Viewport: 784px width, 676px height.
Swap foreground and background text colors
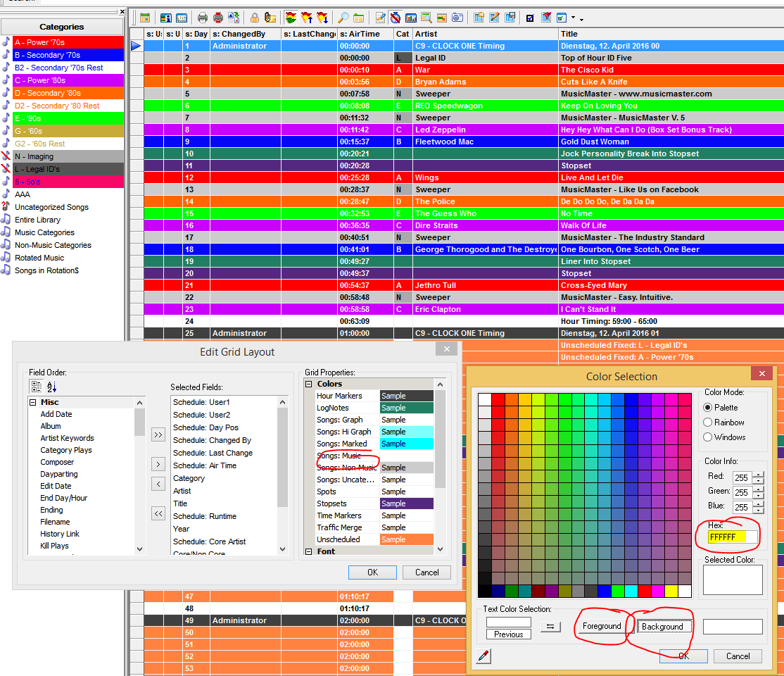pyautogui.click(x=550, y=627)
